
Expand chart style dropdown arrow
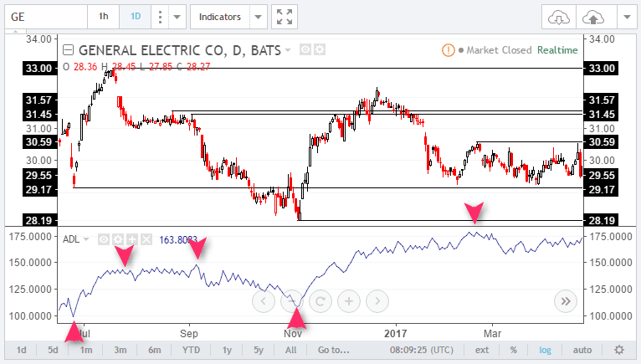coord(177,17)
